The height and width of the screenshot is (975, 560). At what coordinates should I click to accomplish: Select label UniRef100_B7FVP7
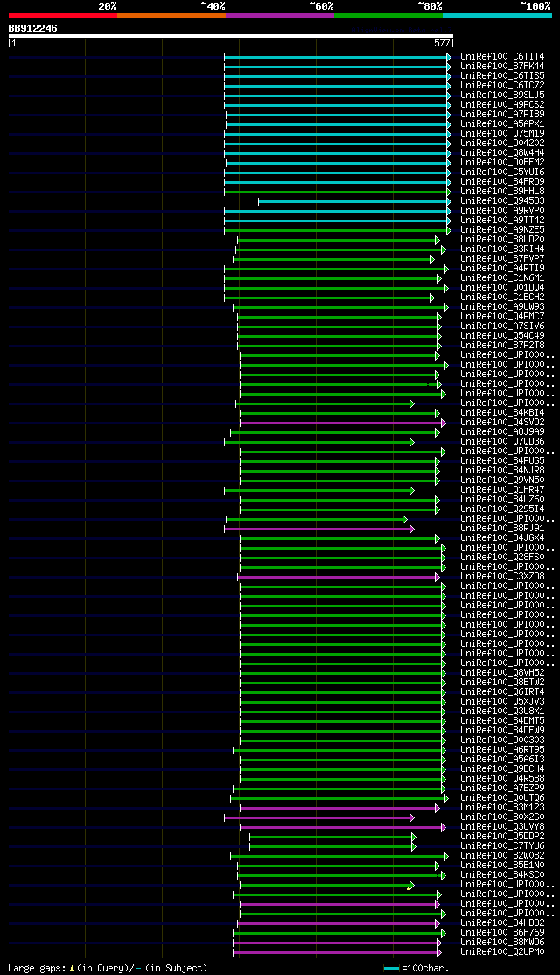click(502, 259)
